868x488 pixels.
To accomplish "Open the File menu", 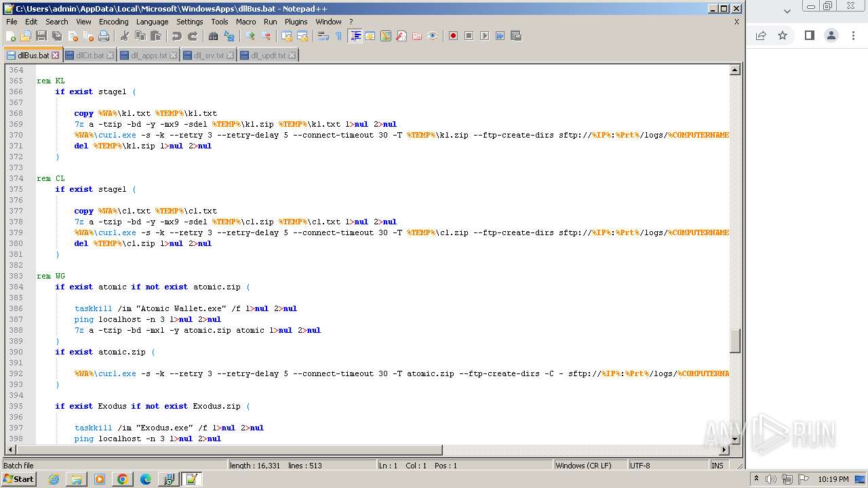I will point(12,22).
